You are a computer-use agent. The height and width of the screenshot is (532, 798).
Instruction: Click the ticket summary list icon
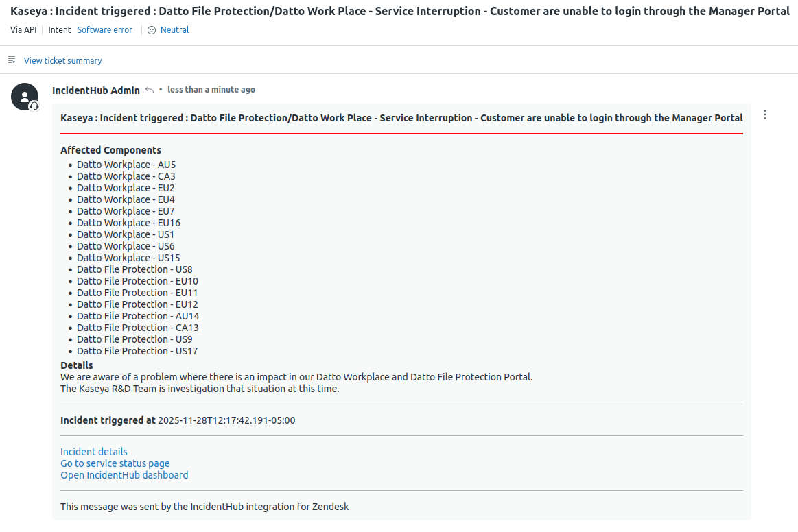click(12, 60)
